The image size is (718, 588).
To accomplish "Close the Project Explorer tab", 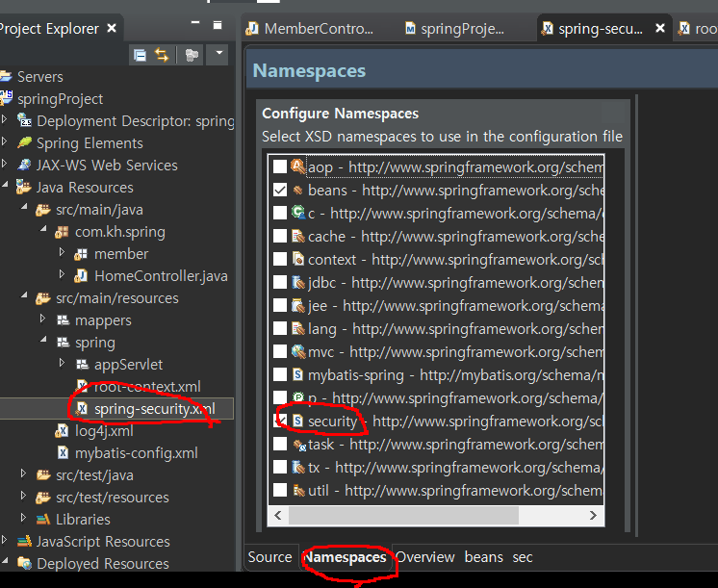I will 112,29.
